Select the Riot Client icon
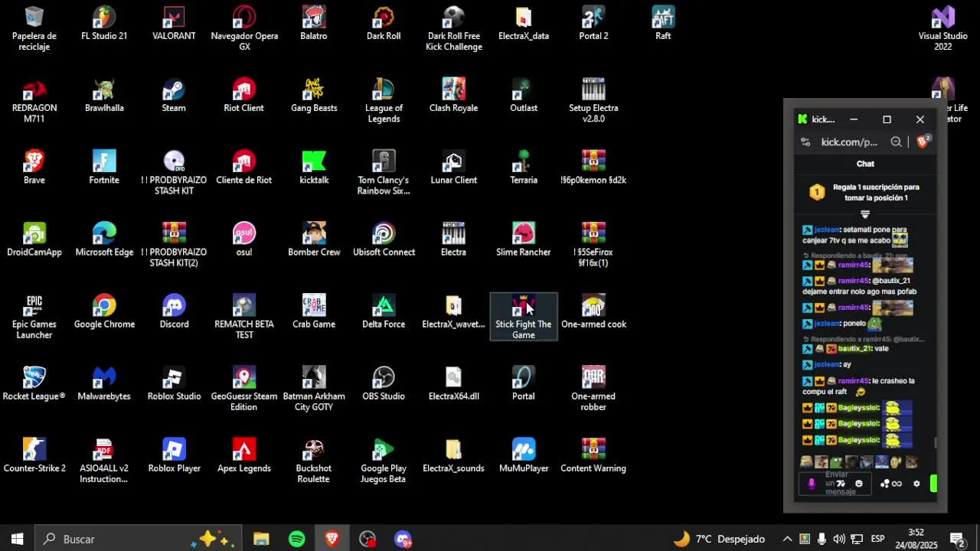Viewport: 980px width, 551px height. click(243, 96)
